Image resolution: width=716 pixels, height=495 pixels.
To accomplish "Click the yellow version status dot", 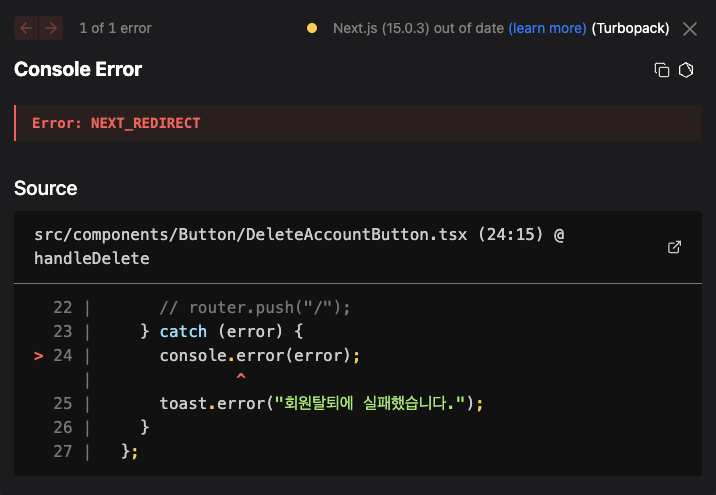I will [312, 28].
